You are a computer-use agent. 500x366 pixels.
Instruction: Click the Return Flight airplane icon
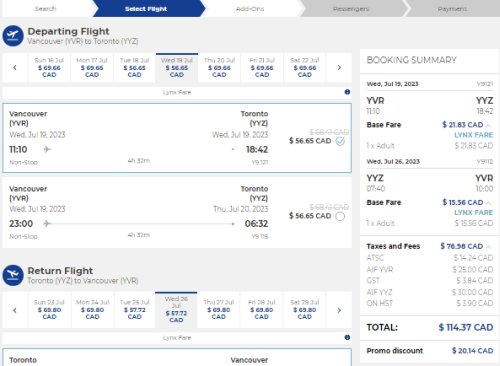point(13,275)
